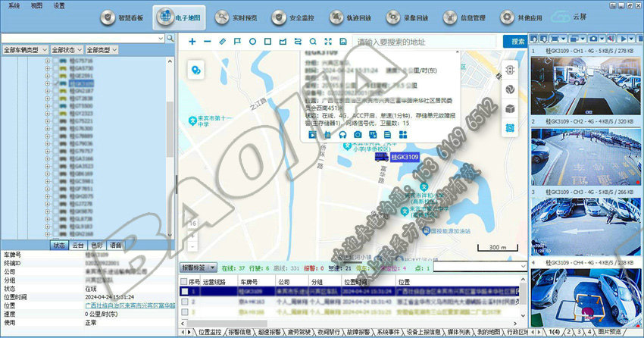Switch to the 实时预览 module tab

(x=234, y=16)
